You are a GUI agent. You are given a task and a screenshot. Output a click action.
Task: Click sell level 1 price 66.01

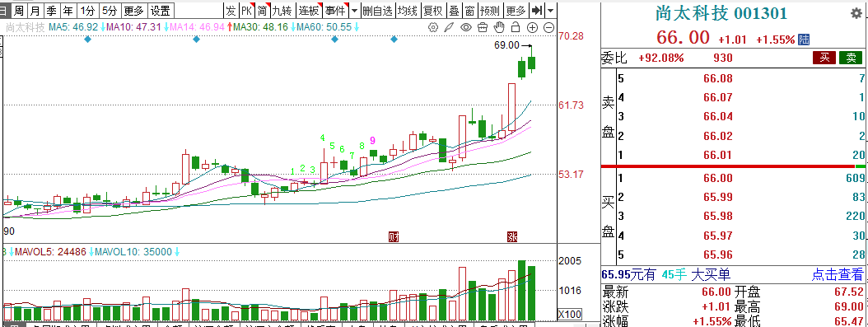click(x=718, y=155)
